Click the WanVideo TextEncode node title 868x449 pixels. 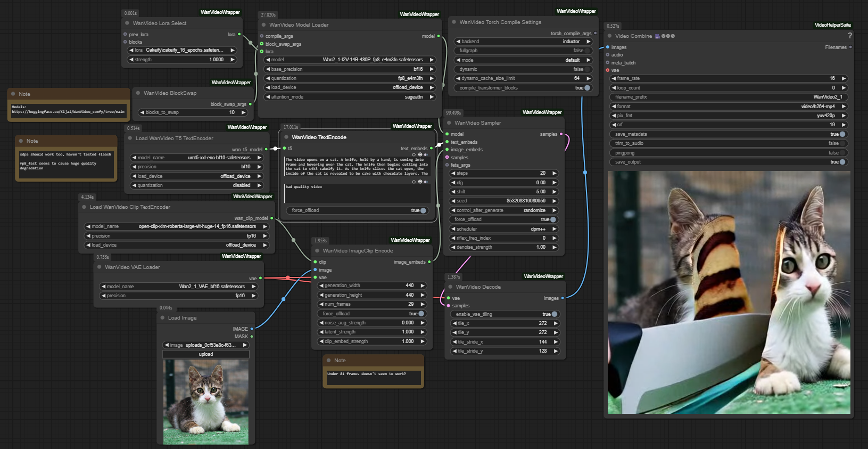click(x=319, y=137)
